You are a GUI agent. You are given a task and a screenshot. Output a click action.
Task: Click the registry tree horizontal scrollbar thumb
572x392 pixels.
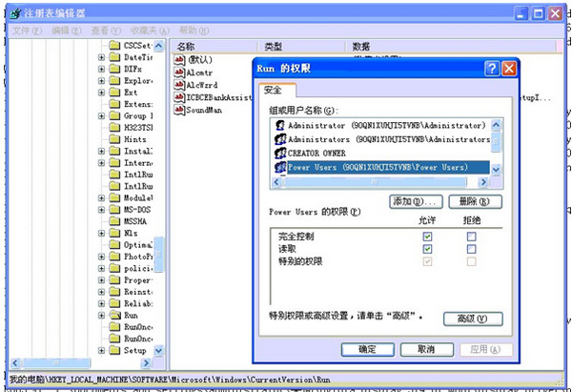tap(56, 362)
